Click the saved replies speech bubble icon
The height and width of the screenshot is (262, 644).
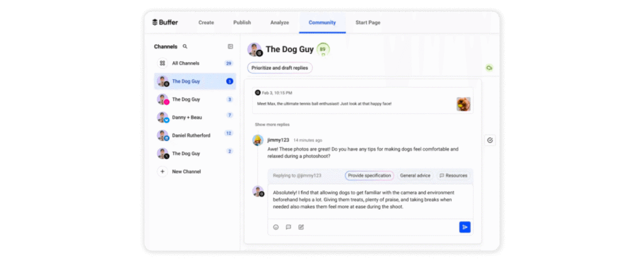(288, 227)
